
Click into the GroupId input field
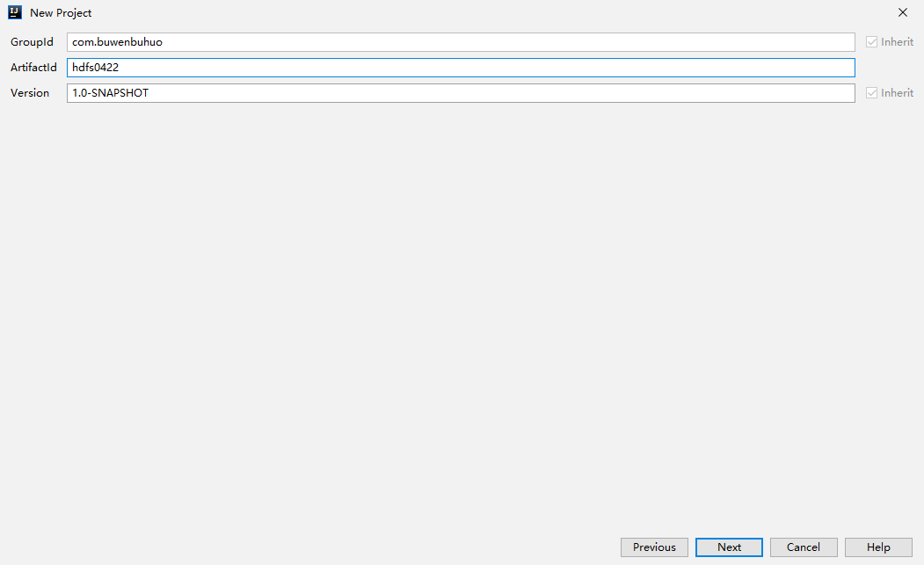tap(461, 42)
